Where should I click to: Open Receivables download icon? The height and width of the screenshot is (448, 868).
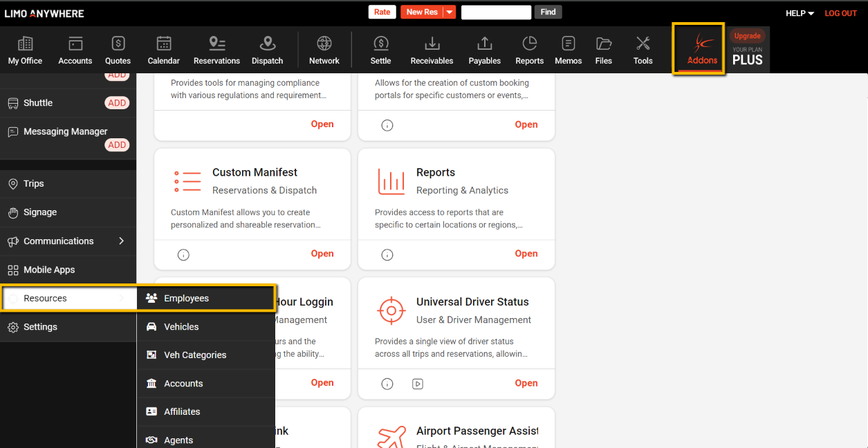(x=432, y=44)
